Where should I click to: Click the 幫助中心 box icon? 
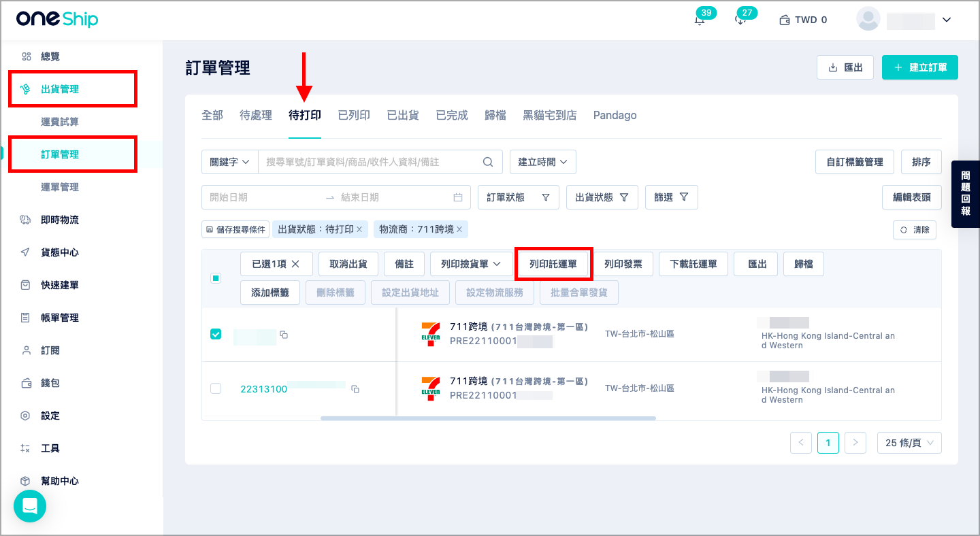coord(25,481)
